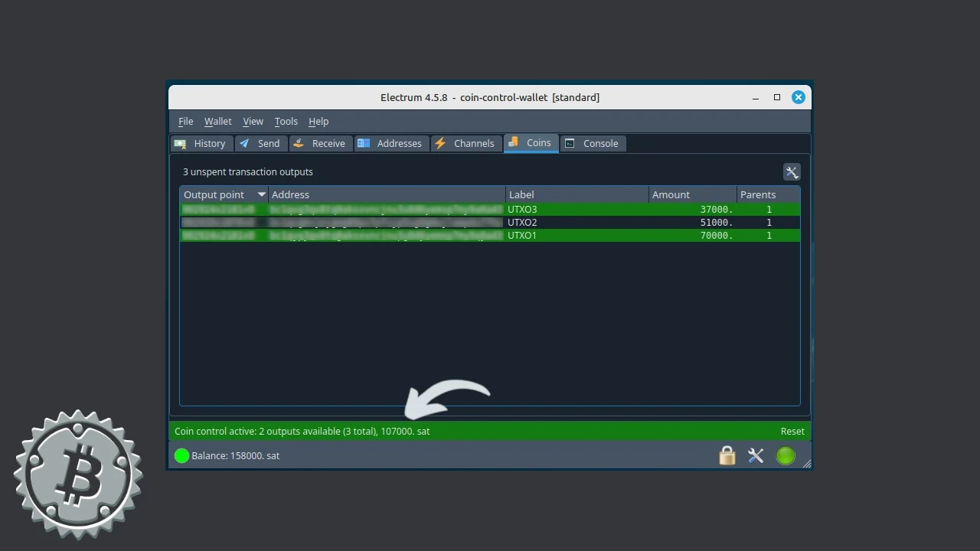This screenshot has height=551, width=980.
Task: Open the Wallet menu
Action: pos(217,121)
